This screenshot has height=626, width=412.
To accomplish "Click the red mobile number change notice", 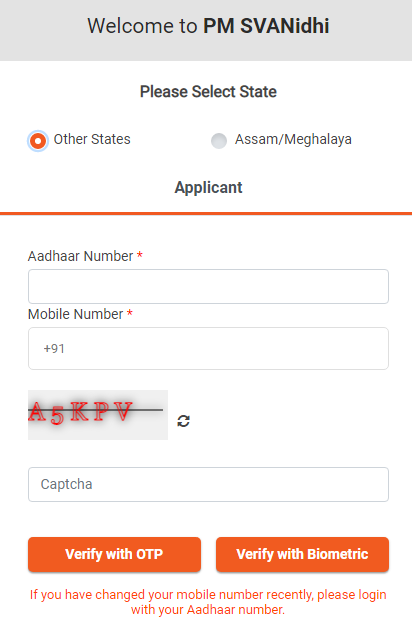I will [x=208, y=602].
